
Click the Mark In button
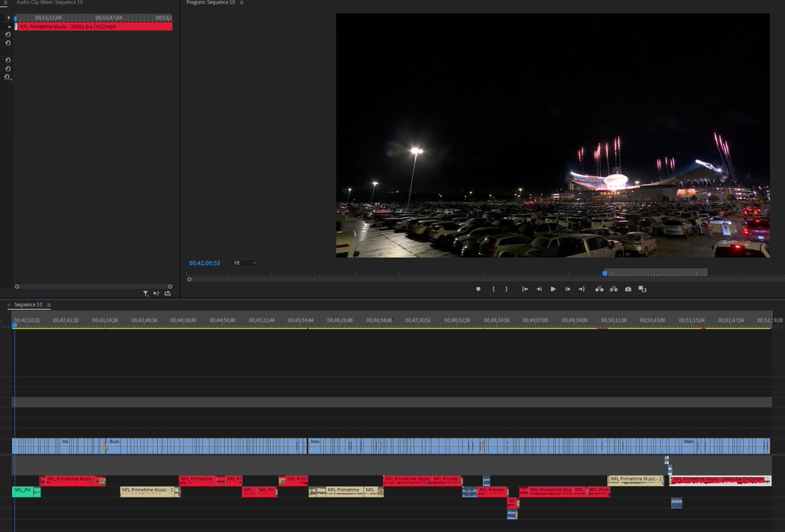493,289
